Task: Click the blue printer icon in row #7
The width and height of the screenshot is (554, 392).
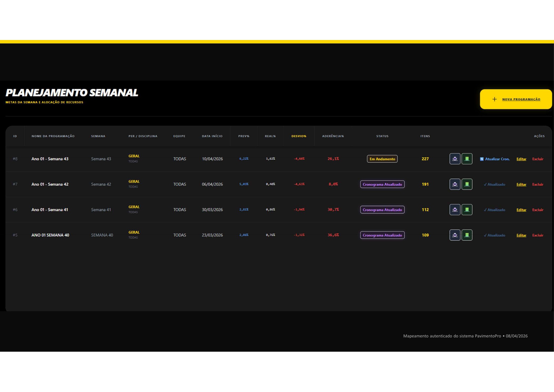Action: point(455,184)
